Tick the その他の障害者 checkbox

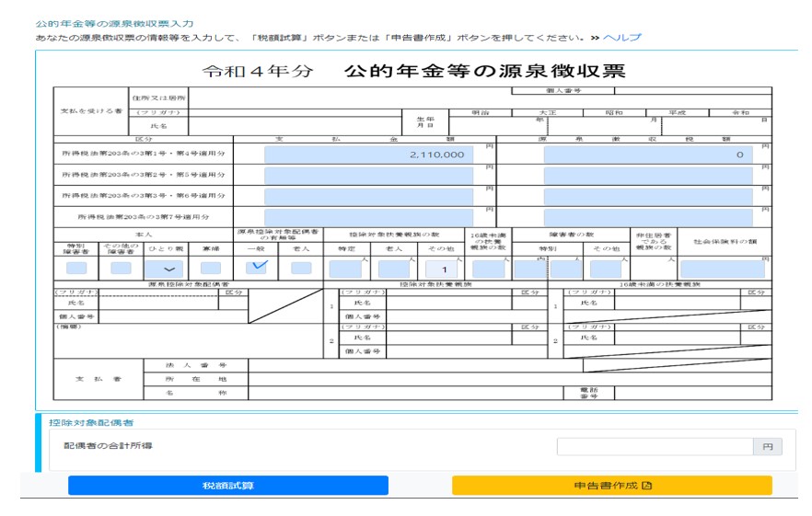(122, 268)
